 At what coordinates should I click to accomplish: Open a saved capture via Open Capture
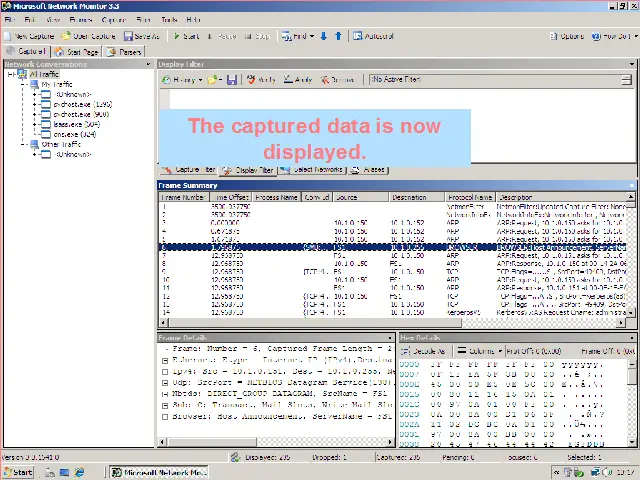click(89, 36)
